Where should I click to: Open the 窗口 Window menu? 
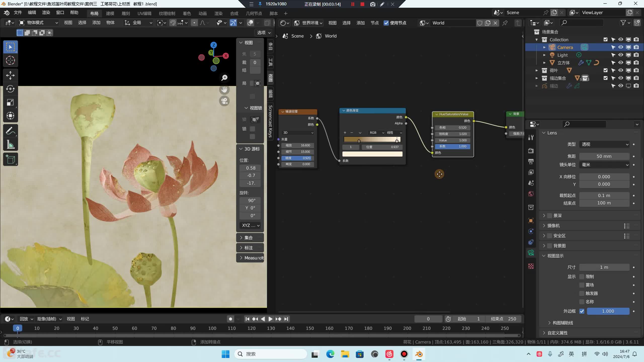pos(60,13)
